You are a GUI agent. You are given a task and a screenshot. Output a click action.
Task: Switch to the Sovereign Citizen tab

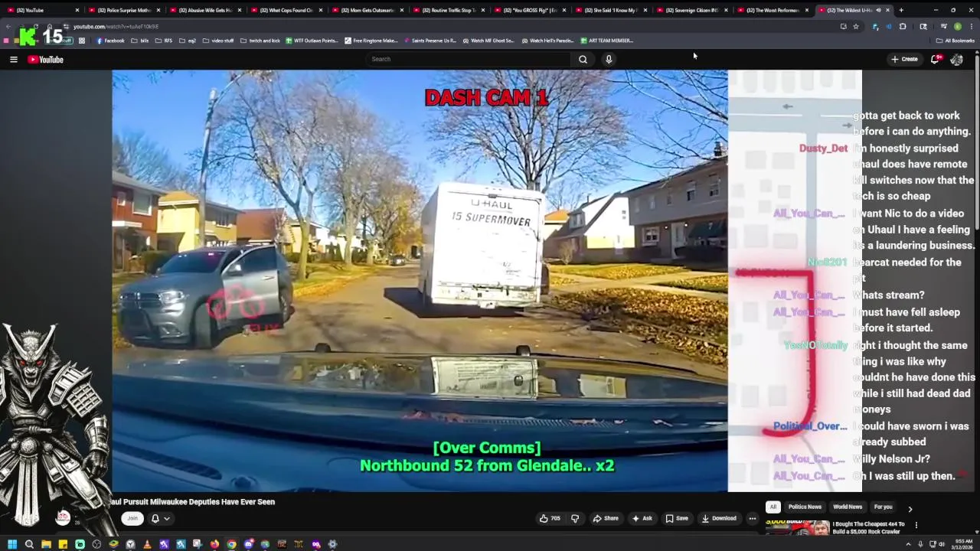[691, 10]
